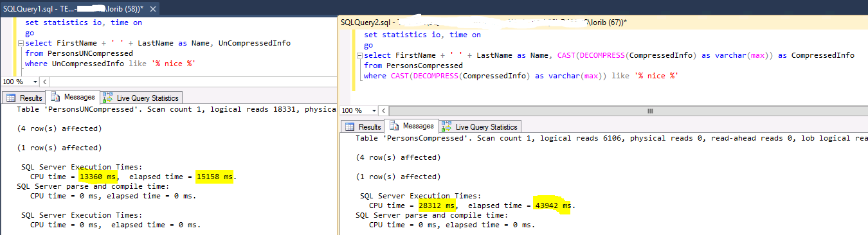Click 'from PersonsCompressed' line in SQLQuery2
Image resolution: width=868 pixels, height=235 pixels.
(x=413, y=65)
